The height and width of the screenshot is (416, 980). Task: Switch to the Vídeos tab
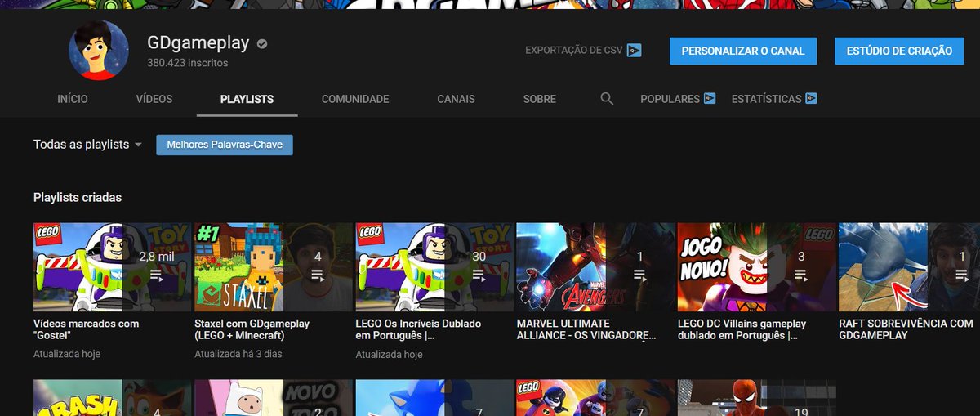(154, 99)
